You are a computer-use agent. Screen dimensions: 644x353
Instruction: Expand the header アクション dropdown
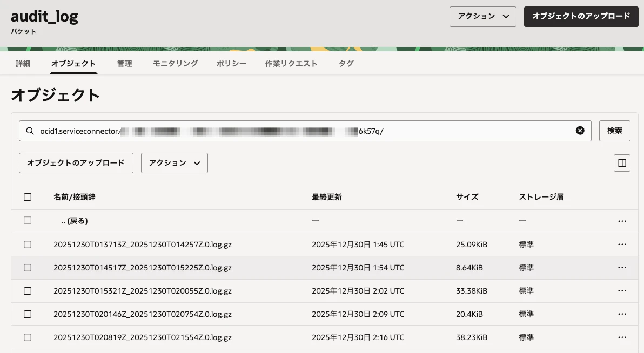pos(482,16)
